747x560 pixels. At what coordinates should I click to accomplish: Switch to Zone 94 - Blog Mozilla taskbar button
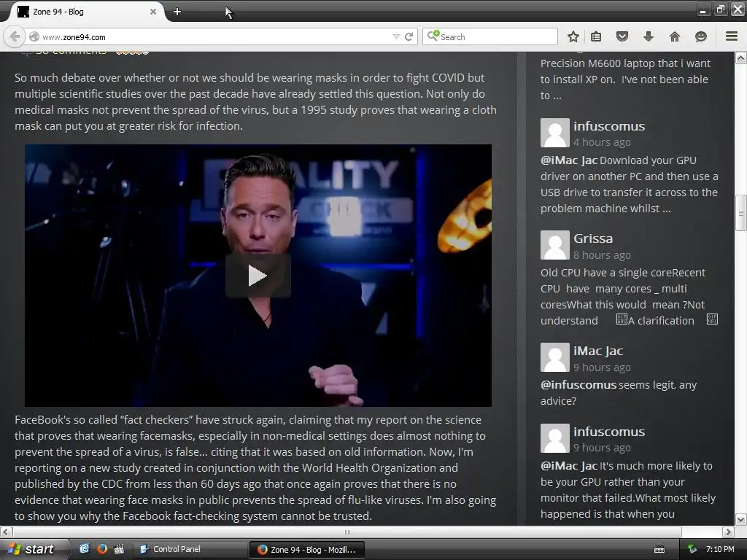307,550
